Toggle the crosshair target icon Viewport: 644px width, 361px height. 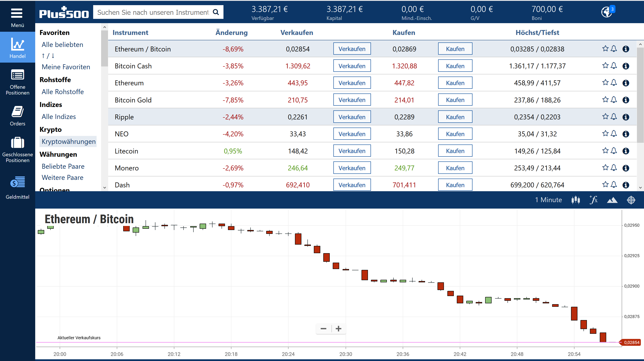pyautogui.click(x=631, y=200)
